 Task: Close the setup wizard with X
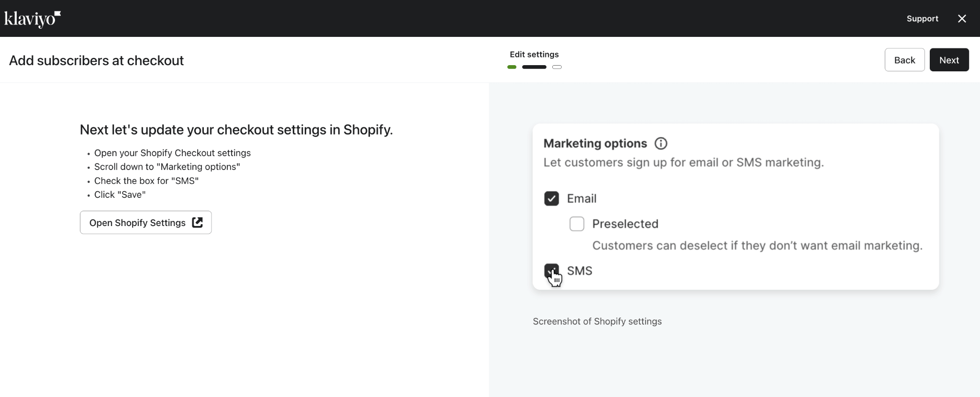point(962,19)
